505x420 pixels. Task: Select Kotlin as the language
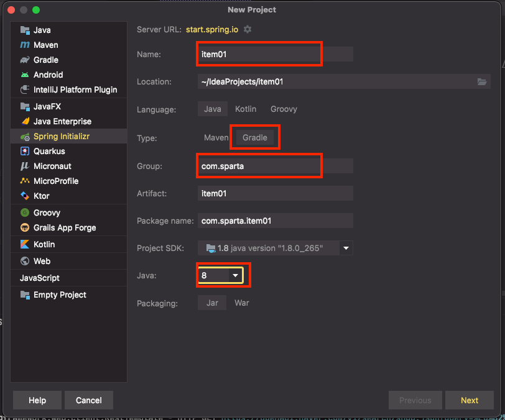(x=246, y=109)
